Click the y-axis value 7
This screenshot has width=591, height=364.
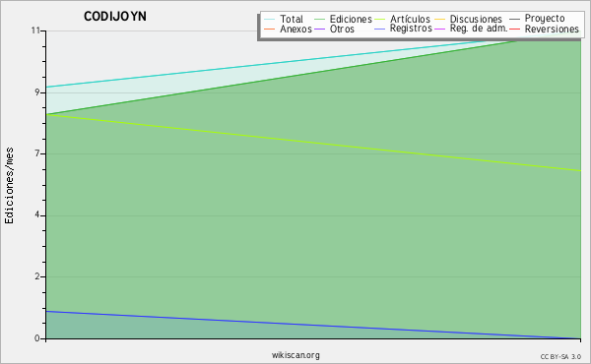[x=37, y=153]
